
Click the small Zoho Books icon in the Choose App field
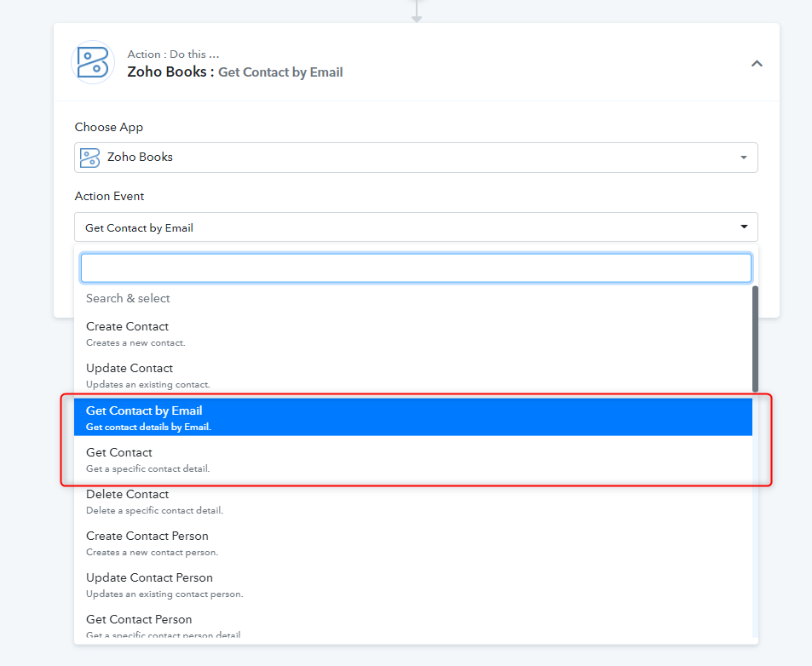click(x=89, y=158)
